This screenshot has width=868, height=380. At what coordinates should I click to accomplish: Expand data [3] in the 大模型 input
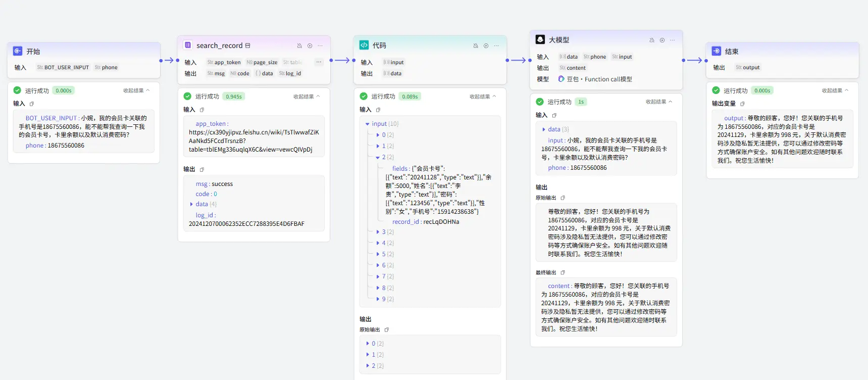(x=543, y=129)
